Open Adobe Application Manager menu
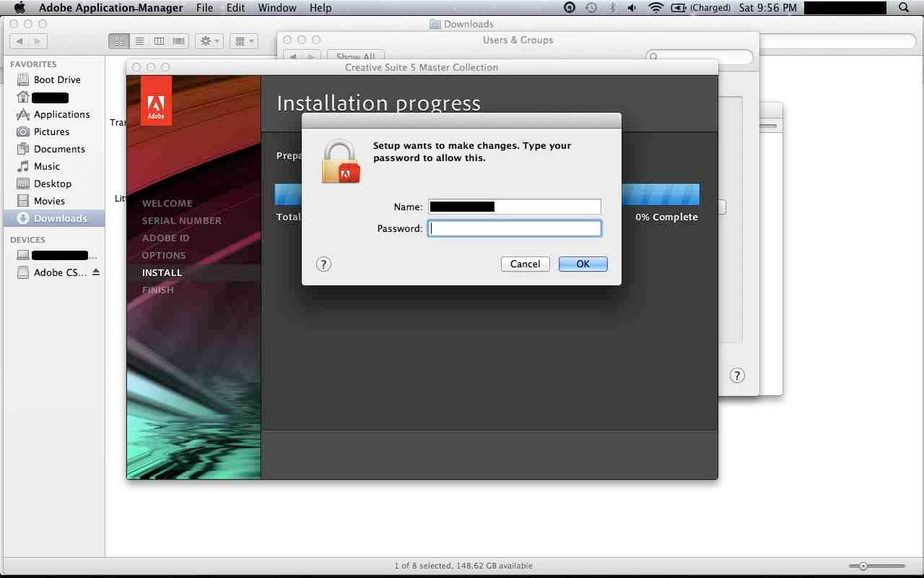924x578 pixels. point(110,8)
